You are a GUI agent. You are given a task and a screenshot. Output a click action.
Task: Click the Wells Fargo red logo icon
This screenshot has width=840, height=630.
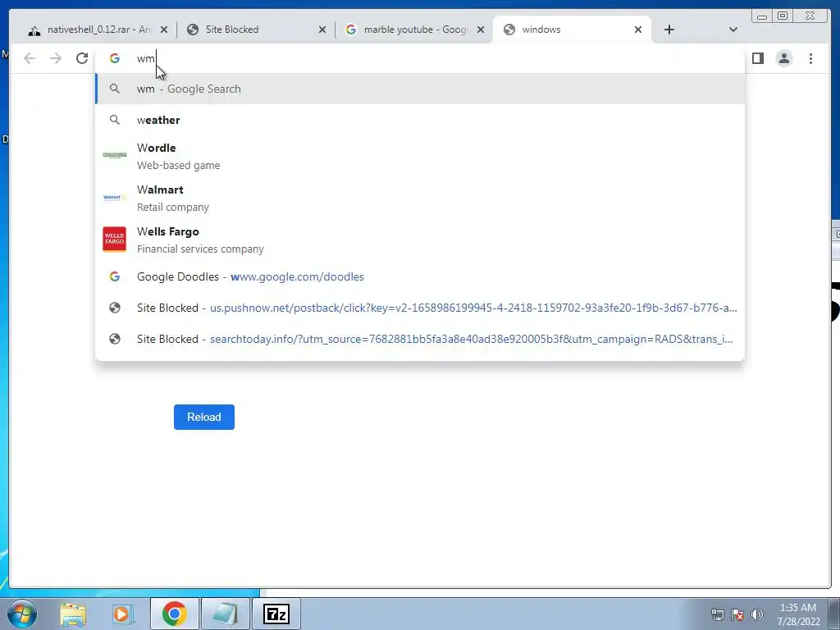(x=115, y=239)
